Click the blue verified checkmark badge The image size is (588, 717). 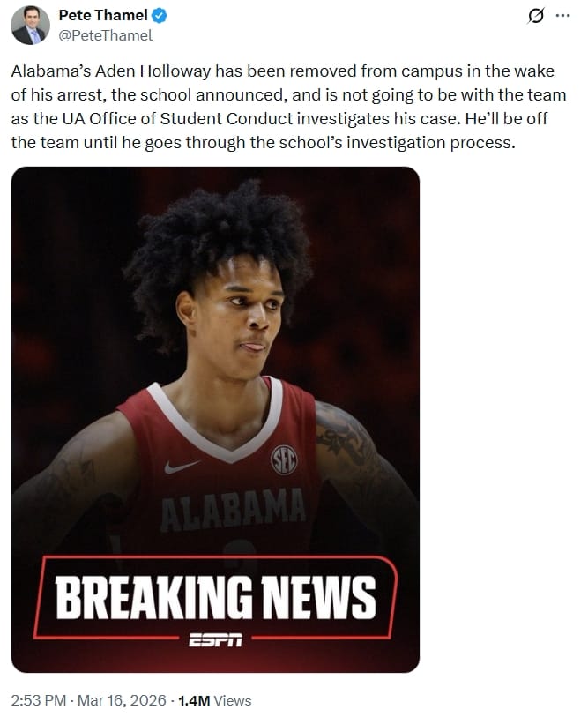click(159, 16)
